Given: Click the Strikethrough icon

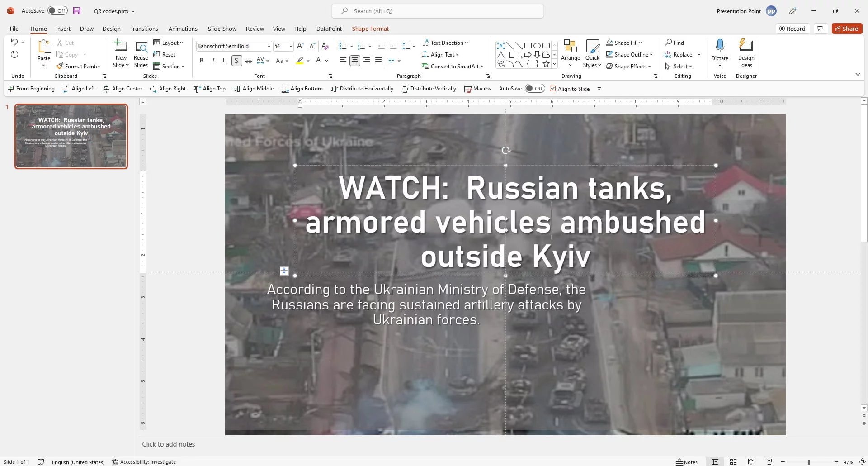Looking at the screenshot, I should pos(248,60).
